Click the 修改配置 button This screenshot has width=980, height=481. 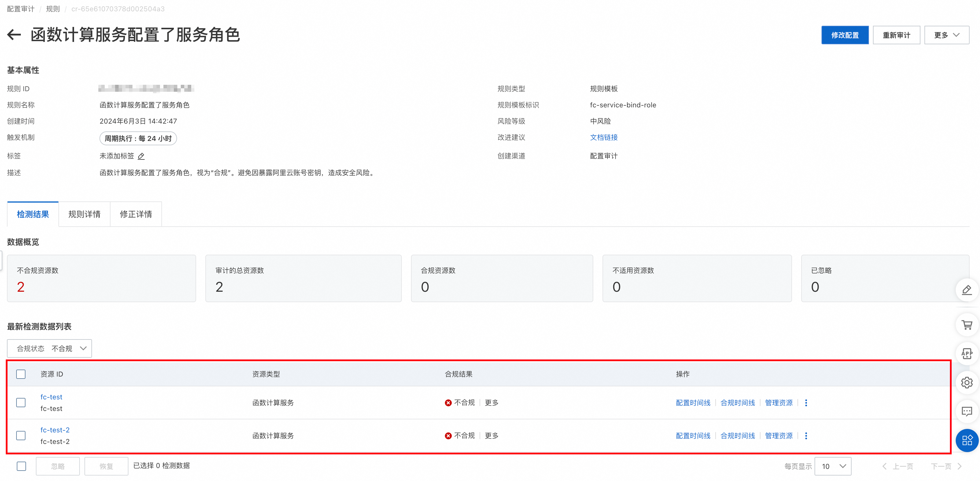(x=845, y=35)
